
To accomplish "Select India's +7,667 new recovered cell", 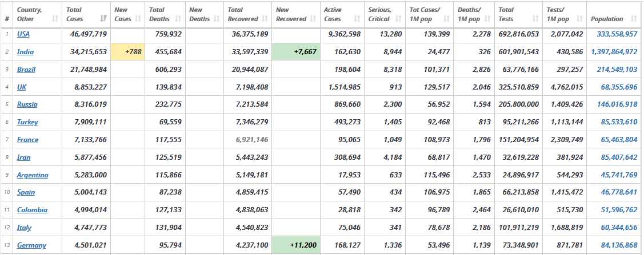I will click(x=296, y=52).
